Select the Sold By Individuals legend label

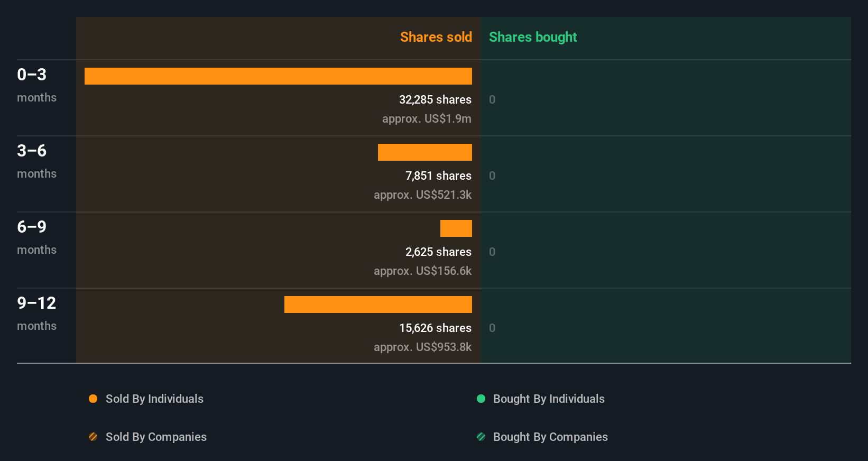[154, 399]
